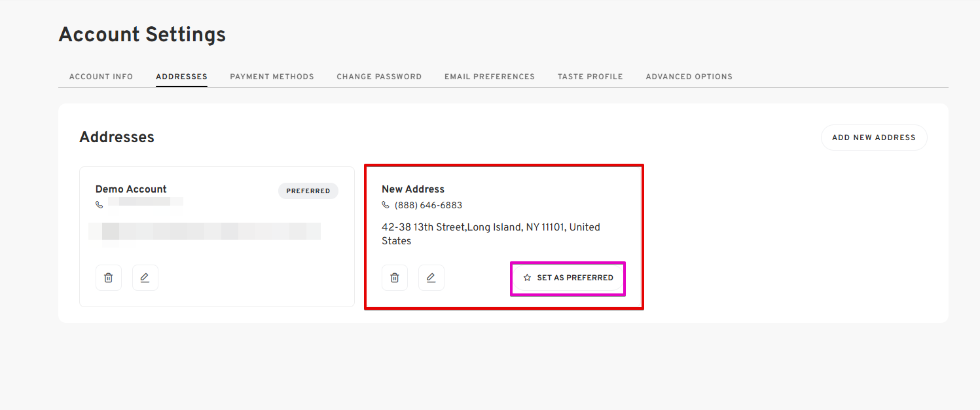
Task: Edit the Demo Account address
Action: click(x=145, y=278)
